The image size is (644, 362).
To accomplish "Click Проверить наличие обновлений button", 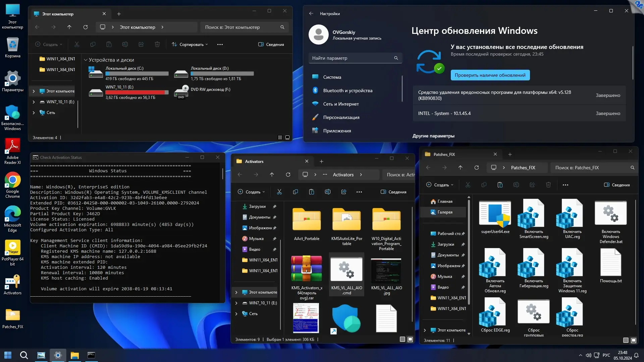I will pos(490,75).
